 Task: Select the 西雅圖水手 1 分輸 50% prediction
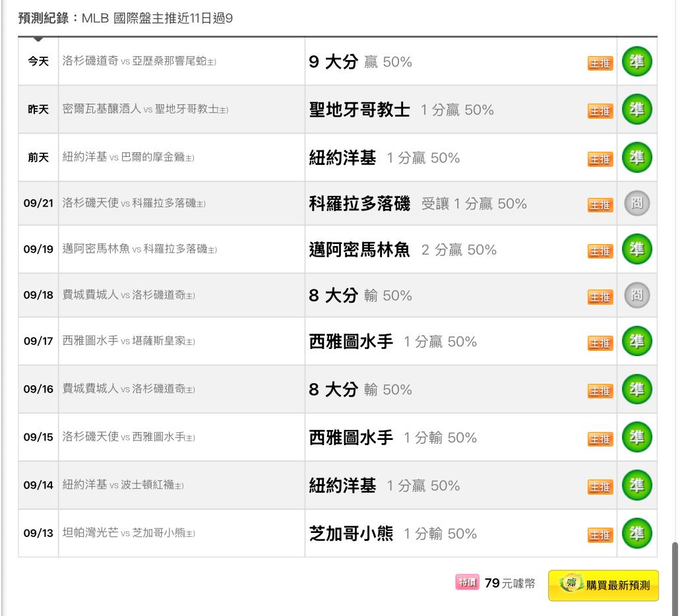coord(393,437)
